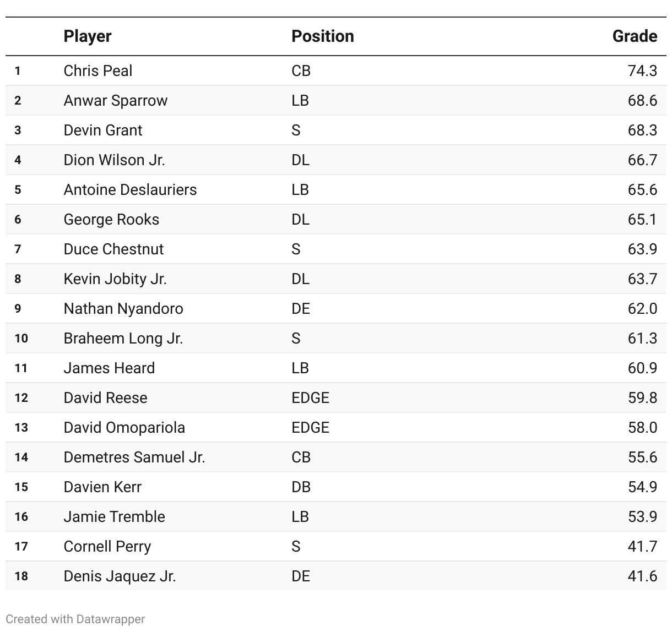Click the Player column header
Viewport: 672px width, 632px height.
point(88,36)
